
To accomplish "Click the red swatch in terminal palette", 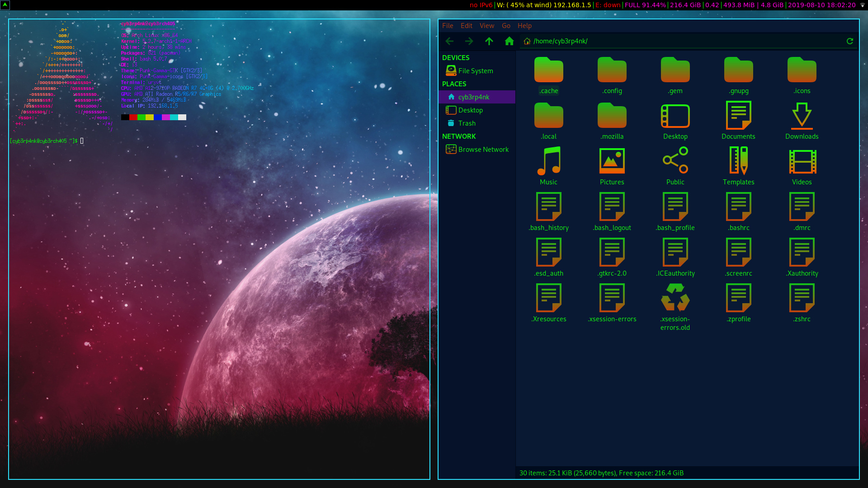I will point(133,117).
